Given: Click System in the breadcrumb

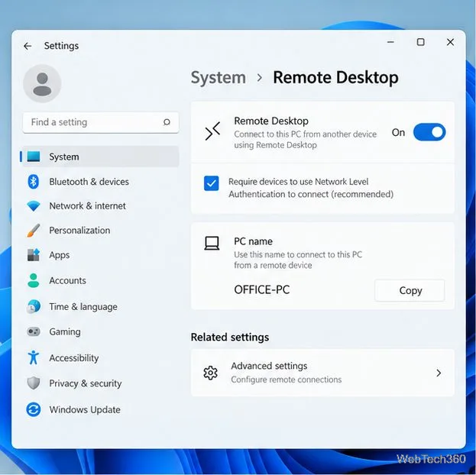Looking at the screenshot, I should point(219,78).
